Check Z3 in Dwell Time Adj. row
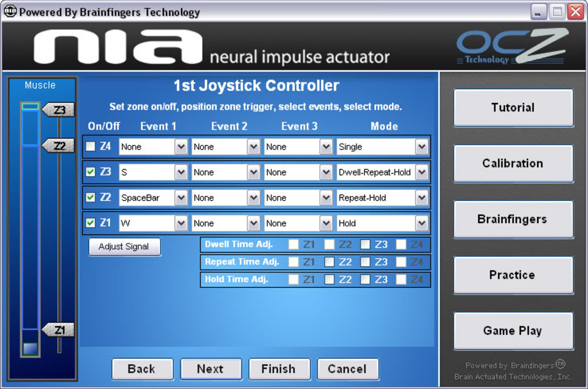This screenshot has width=588, height=389. point(365,245)
